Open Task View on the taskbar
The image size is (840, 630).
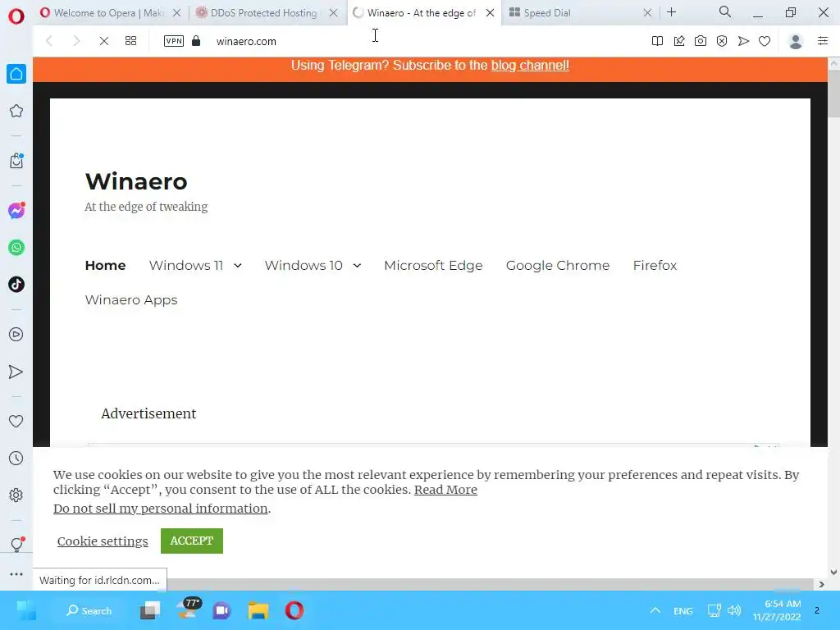(x=150, y=610)
